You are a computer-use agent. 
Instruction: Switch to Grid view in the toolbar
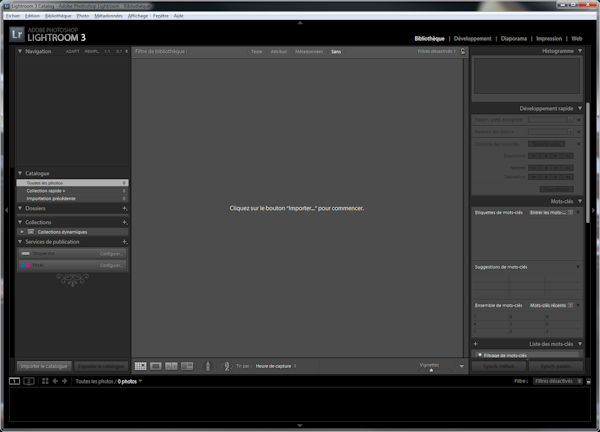(140, 367)
